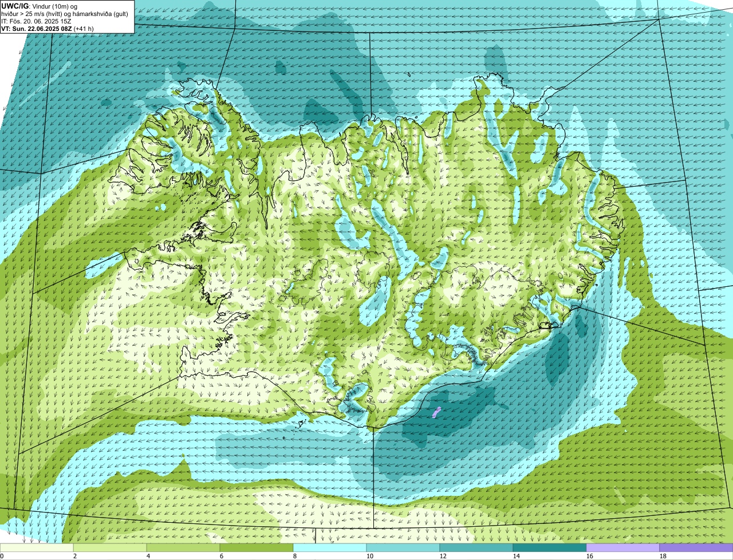
Task: Click the legend scale label '8'
Action: point(295,556)
